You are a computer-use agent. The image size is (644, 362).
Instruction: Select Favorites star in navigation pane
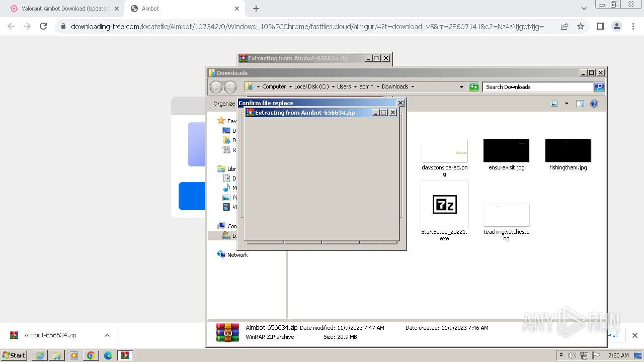[221, 121]
